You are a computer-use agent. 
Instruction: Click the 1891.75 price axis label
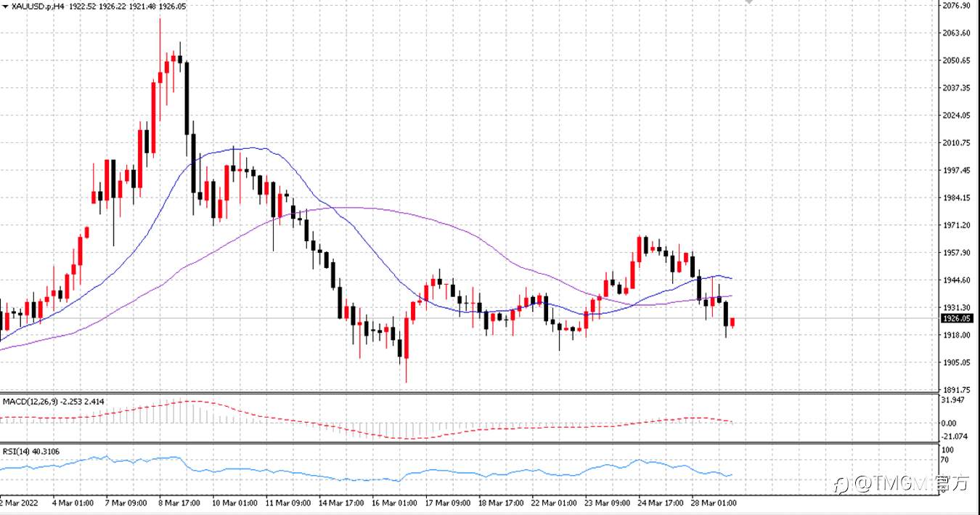[x=956, y=389]
